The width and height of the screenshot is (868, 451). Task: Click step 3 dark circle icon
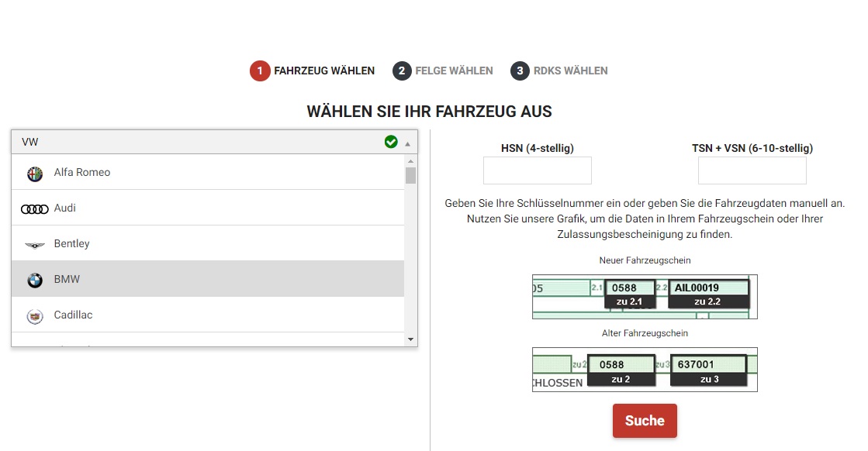520,71
